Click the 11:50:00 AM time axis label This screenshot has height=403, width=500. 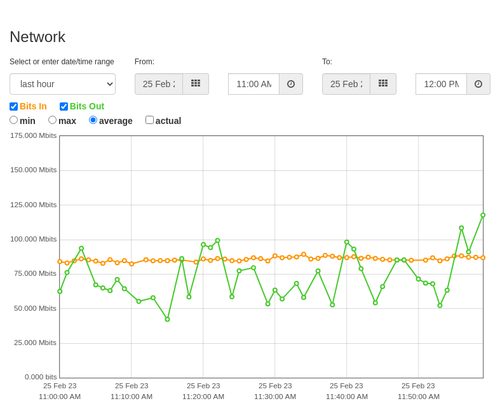[418, 397]
